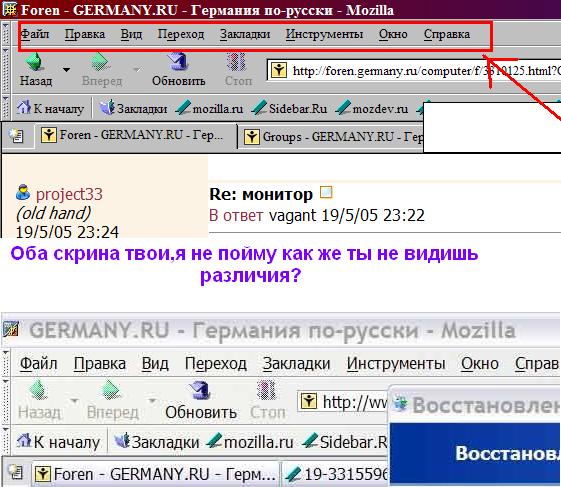This screenshot has height=487, width=561.
Task: Open the Переход menu in the top window
Action: [181, 34]
